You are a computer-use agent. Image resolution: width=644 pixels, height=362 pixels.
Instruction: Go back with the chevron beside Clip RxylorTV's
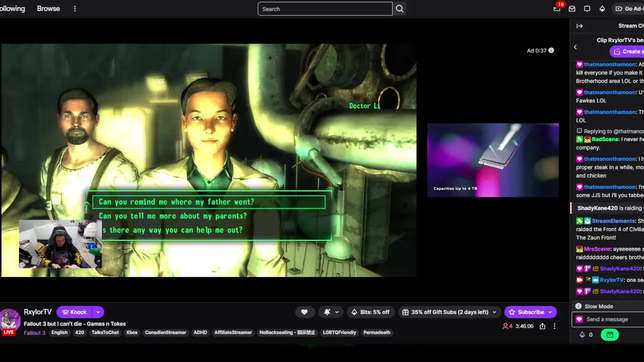pyautogui.click(x=575, y=47)
